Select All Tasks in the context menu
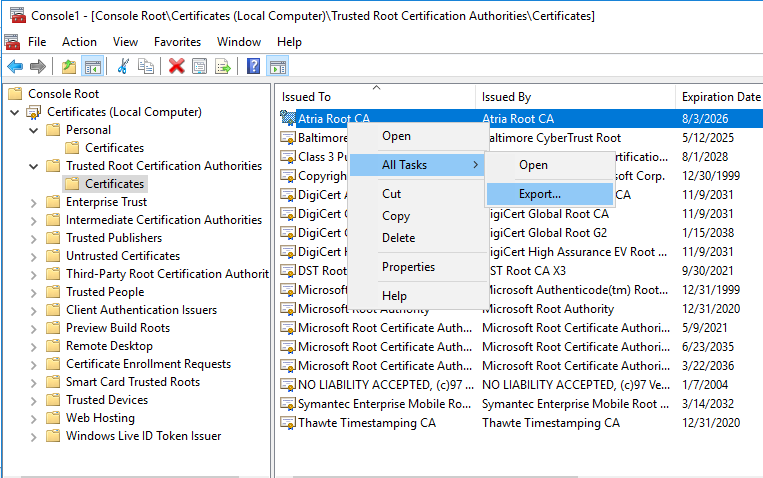763x478 pixels. [418, 165]
